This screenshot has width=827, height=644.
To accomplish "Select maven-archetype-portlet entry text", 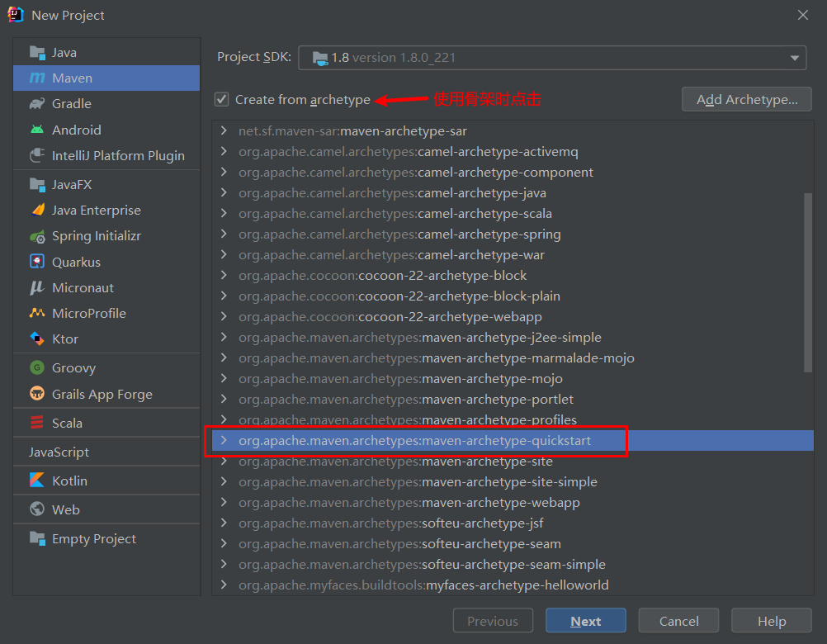I will tap(406, 400).
